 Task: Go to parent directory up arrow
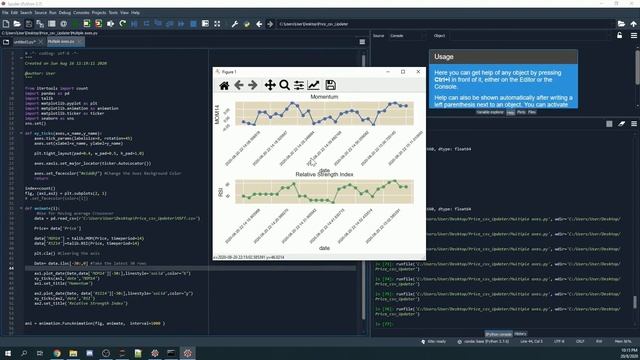tap(633, 24)
